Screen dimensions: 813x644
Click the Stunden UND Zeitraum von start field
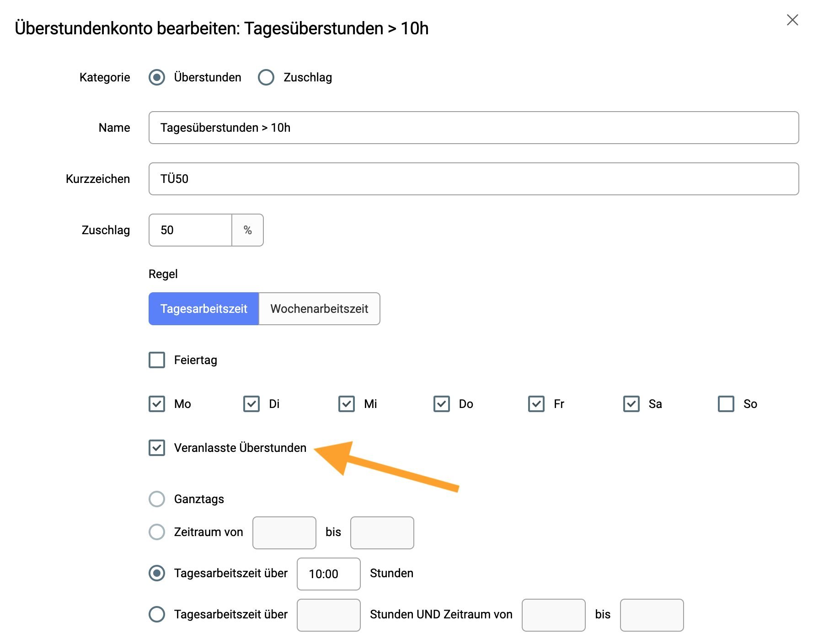pyautogui.click(x=554, y=615)
